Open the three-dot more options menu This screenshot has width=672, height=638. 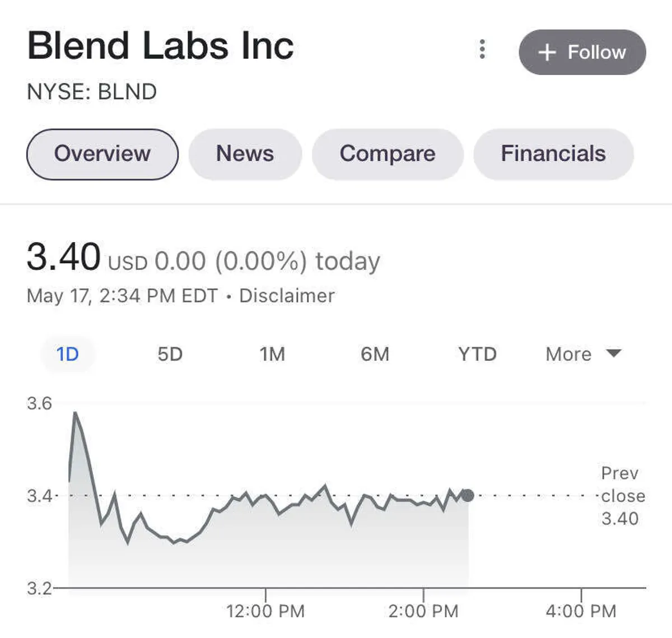(x=482, y=50)
